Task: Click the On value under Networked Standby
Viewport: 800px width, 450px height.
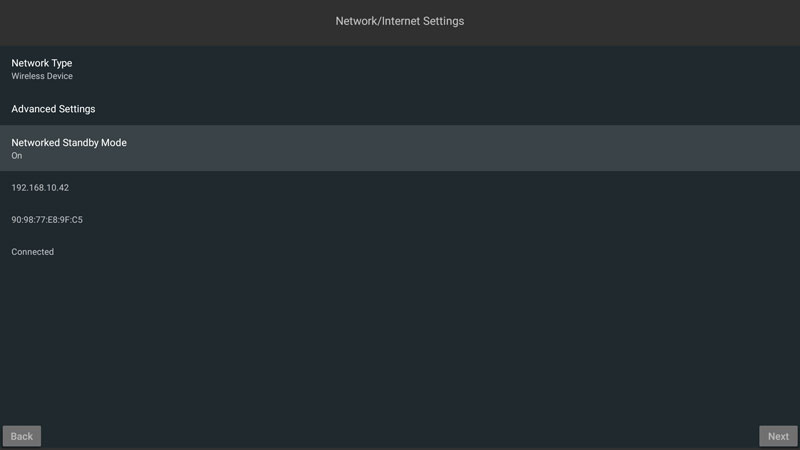Action: tap(17, 156)
